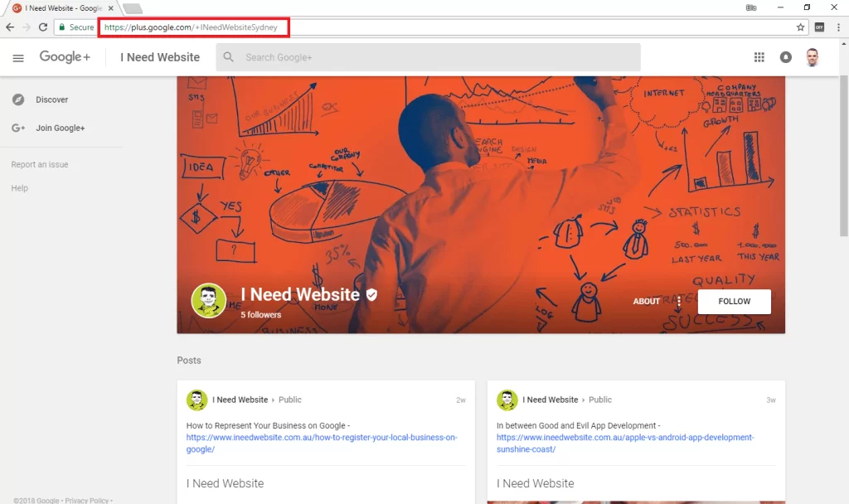Click the Chrome profile name button in title bar

pyautogui.click(x=751, y=7)
